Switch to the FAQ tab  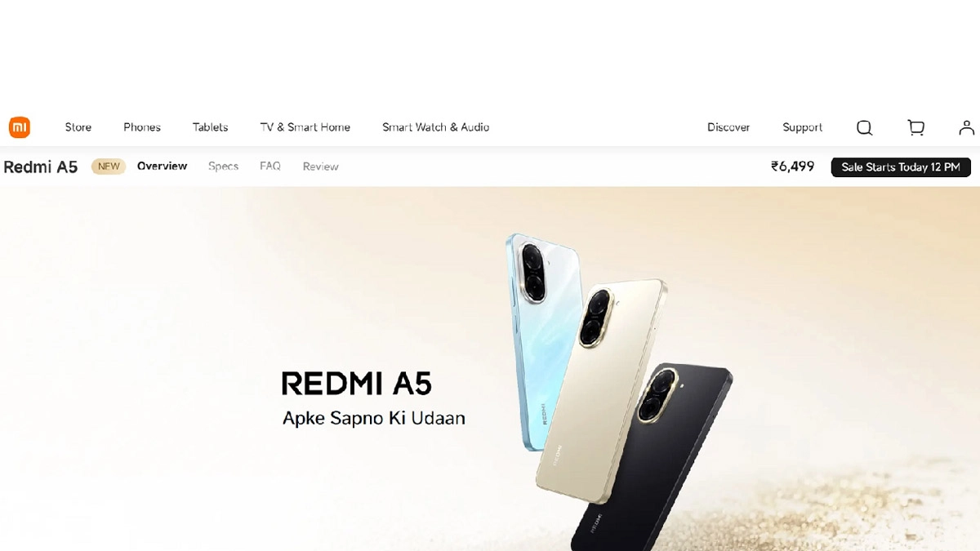coord(270,166)
